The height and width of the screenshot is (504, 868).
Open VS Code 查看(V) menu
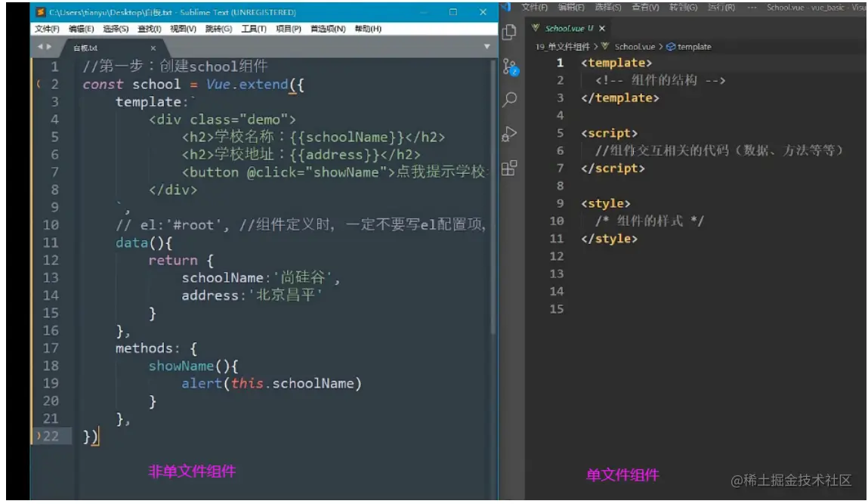tap(645, 8)
